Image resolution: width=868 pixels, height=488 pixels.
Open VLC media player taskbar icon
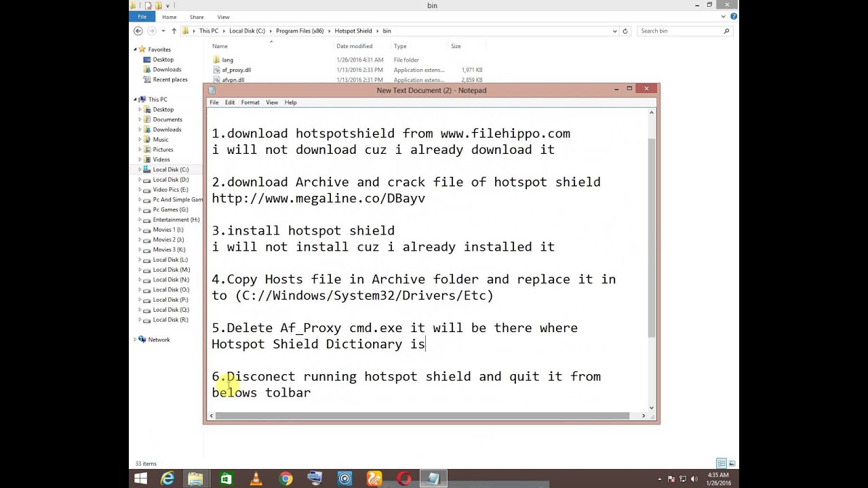[x=256, y=479]
